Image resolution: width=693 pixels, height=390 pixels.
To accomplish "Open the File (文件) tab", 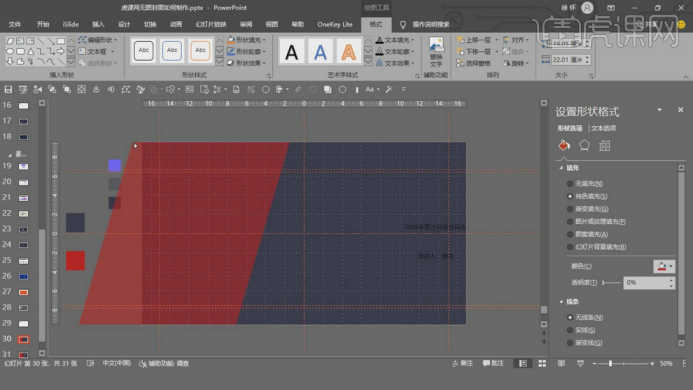I will (15, 24).
